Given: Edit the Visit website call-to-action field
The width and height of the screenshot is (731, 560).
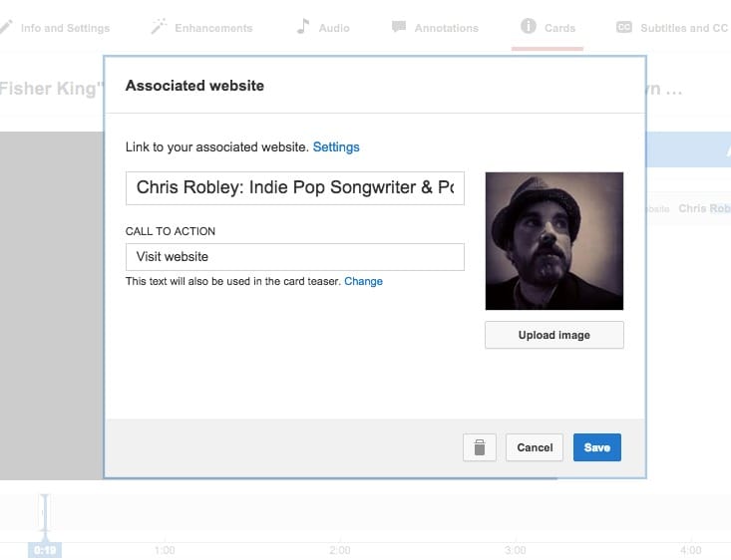Looking at the screenshot, I should tap(295, 257).
